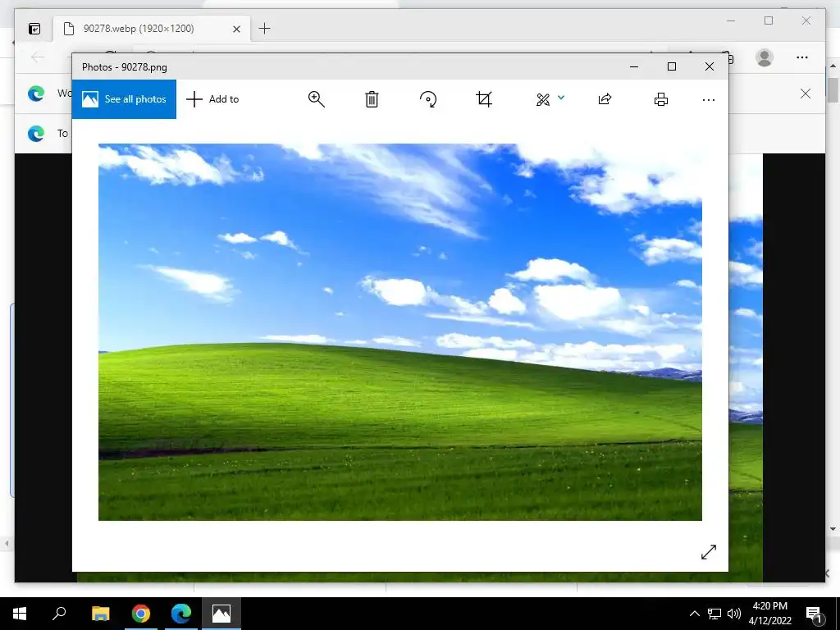Dismiss the Edge notification bar with X
Image resolution: width=840 pixels, height=630 pixels.
coord(806,94)
